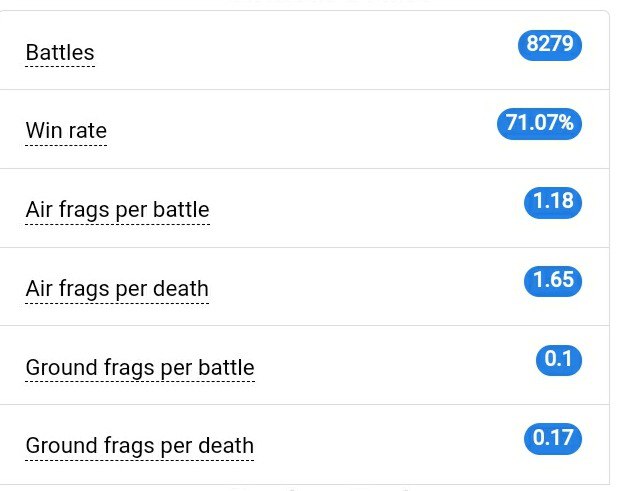Select the 1.65 blue badge

tap(553, 281)
